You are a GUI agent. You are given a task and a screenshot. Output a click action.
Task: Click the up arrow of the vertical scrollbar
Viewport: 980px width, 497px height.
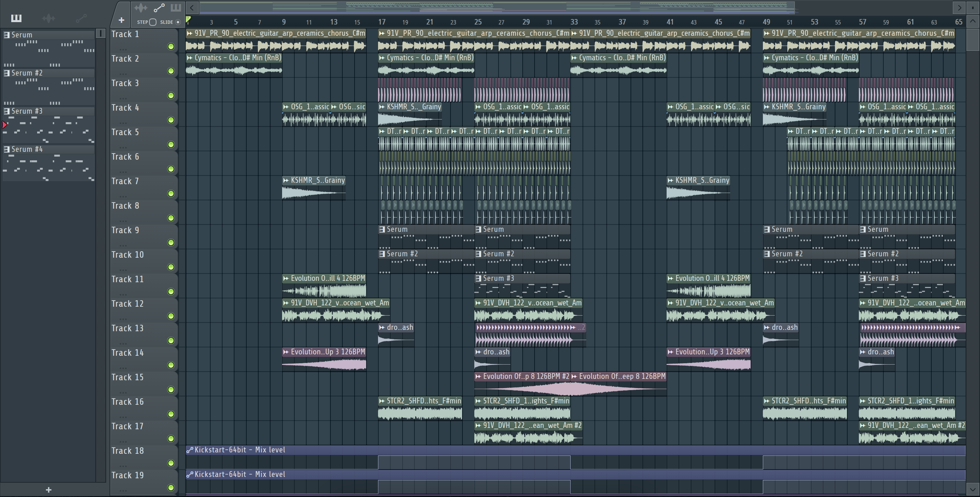pos(973,21)
